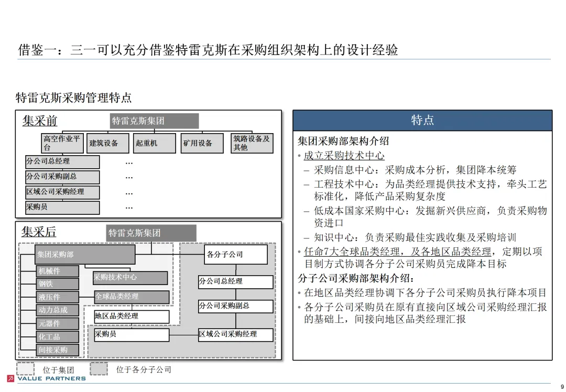
Task: Click the white 区域公司采购经理 box in 集采后
Action: (236, 334)
